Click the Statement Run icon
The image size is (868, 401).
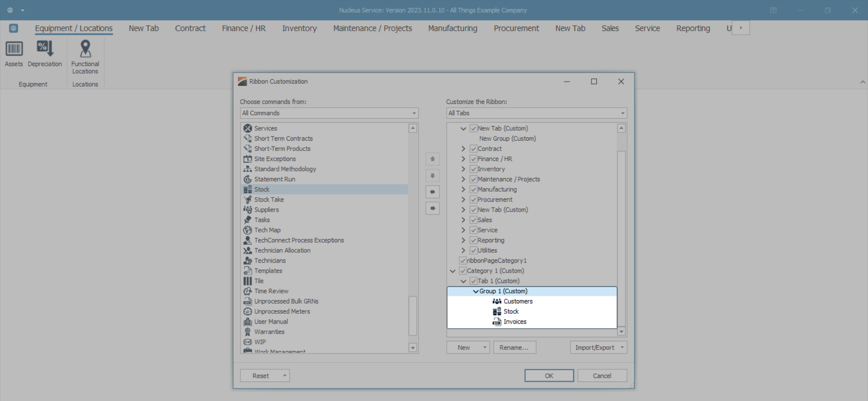pos(248,179)
